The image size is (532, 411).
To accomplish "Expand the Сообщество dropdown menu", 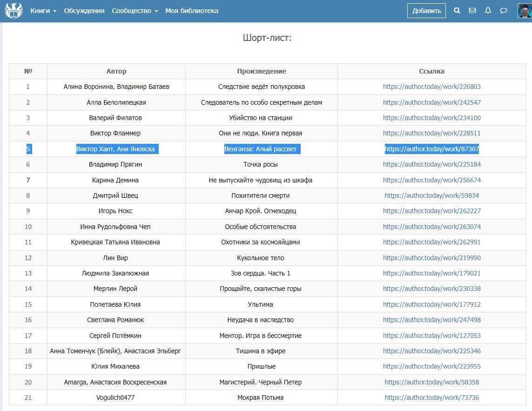I will 135,11.
